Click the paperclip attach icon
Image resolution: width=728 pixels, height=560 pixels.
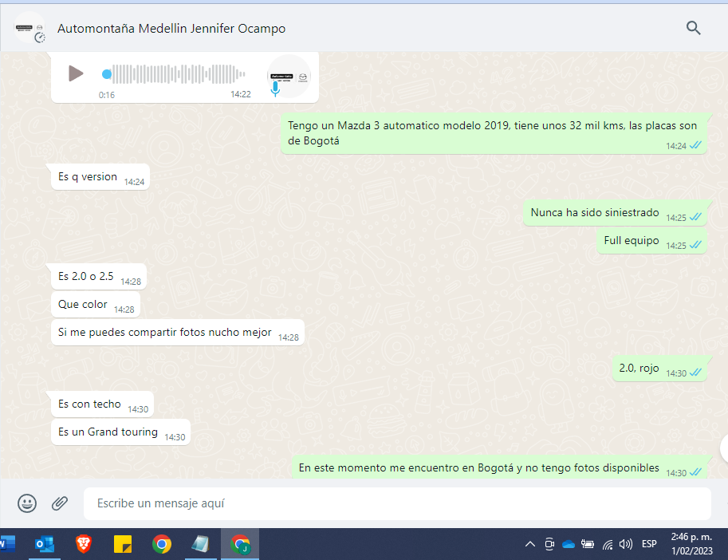click(x=60, y=503)
